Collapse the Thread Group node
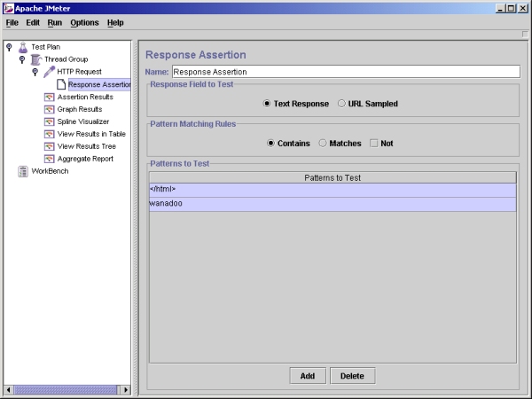The height and width of the screenshot is (399, 532). pyautogui.click(x=21, y=59)
